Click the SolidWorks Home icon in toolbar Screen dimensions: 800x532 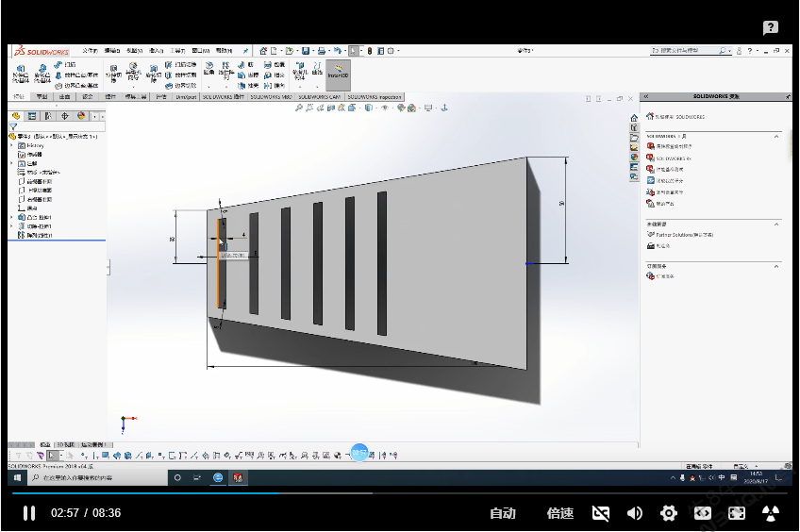pos(263,51)
